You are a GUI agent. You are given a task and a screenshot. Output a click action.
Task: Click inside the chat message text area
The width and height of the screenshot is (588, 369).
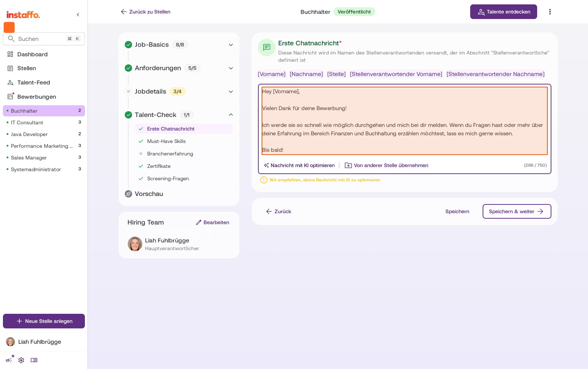pos(405,121)
